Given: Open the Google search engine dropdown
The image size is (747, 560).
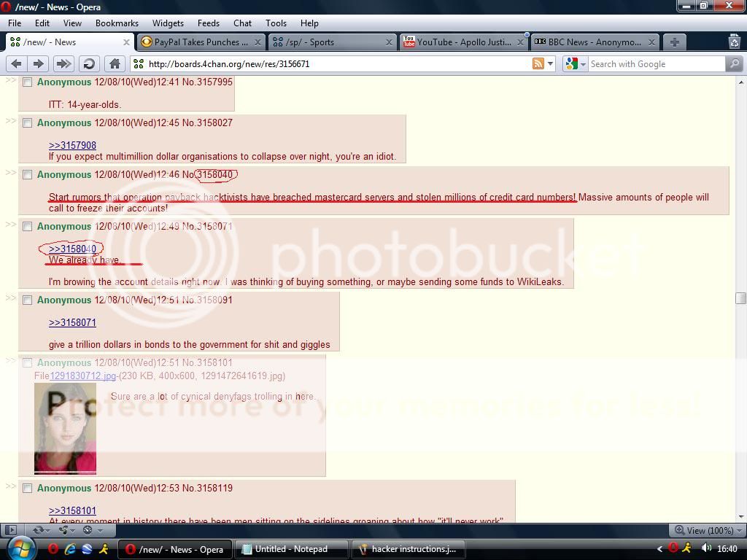Looking at the screenshot, I should (x=576, y=64).
